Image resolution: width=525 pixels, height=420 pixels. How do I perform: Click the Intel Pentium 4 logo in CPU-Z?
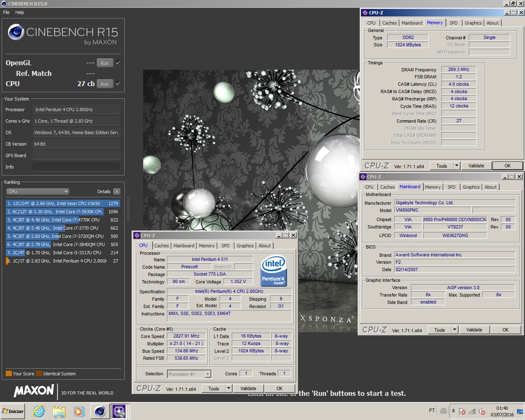click(273, 271)
